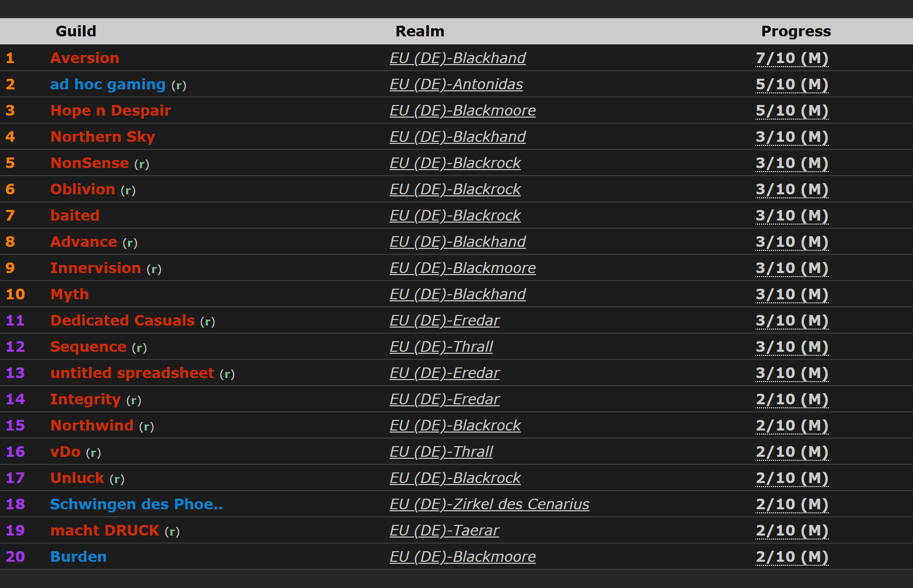Screen dimensions: 913x588
Task: Click recruiting (r) marker next to Integrity
Action: pos(134,400)
